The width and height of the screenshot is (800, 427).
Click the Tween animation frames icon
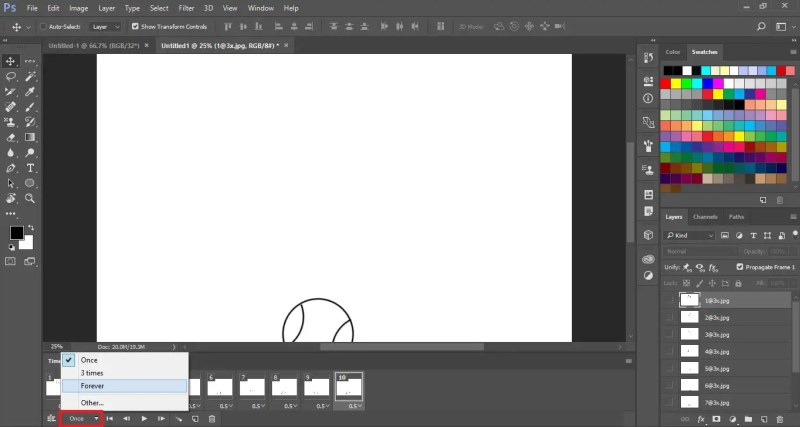[179, 419]
